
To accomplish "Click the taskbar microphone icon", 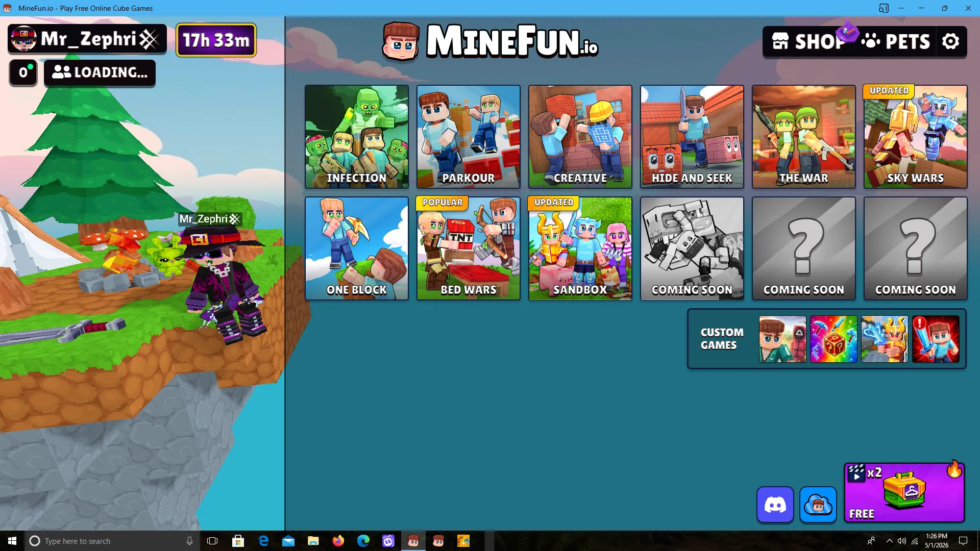I will [189, 541].
